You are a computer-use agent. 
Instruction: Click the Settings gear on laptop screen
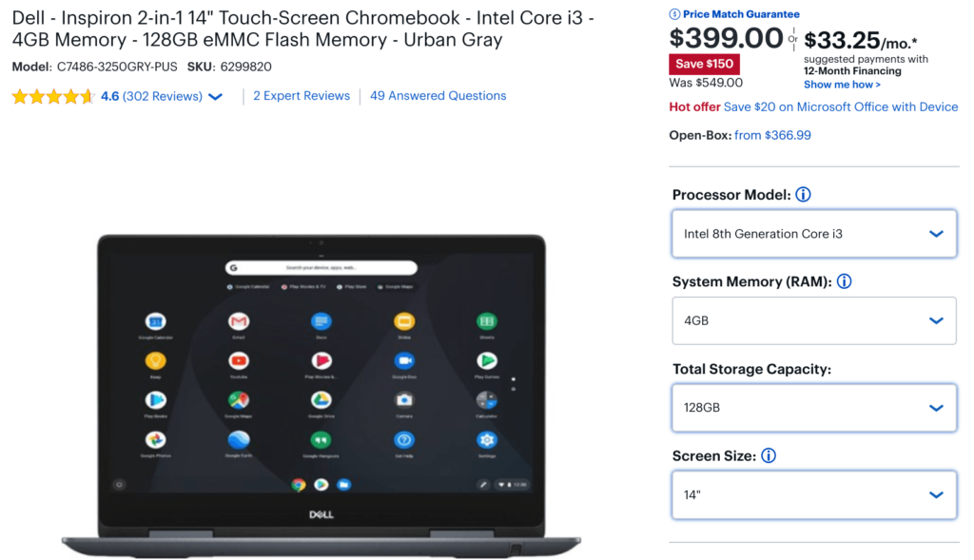486,439
